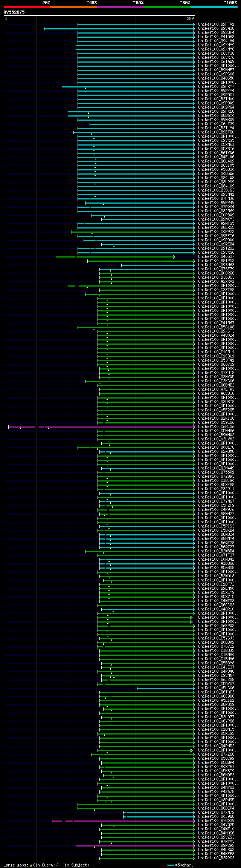Open UniRef100_C6JT39 hit label
This screenshot has width=241, height=868.
216,124
